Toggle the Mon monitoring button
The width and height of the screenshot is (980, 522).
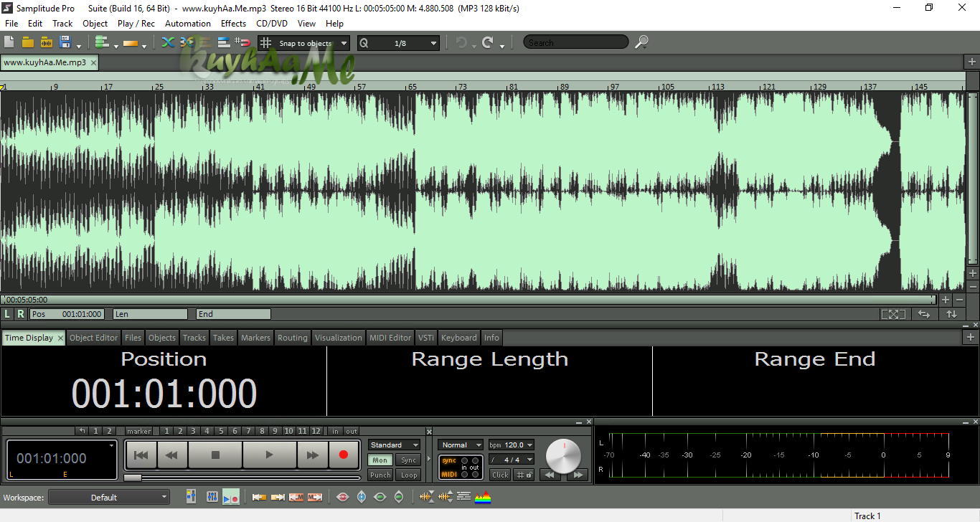coord(380,460)
